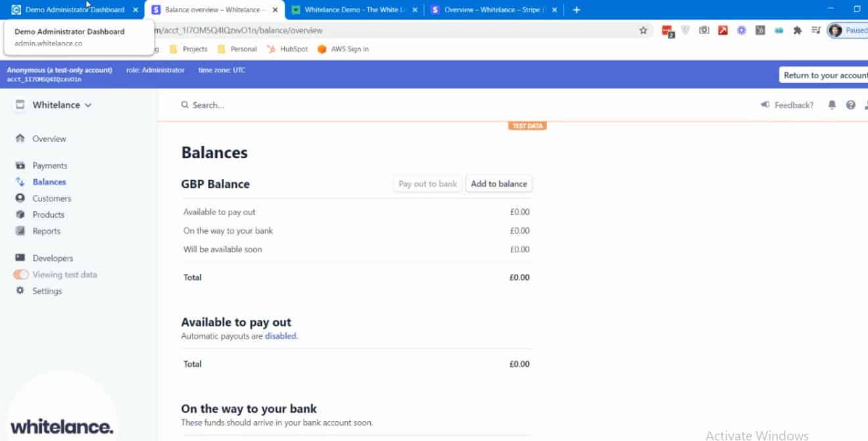The image size is (868, 441).
Task: Bookmark this page with the star icon
Action: pos(644,30)
